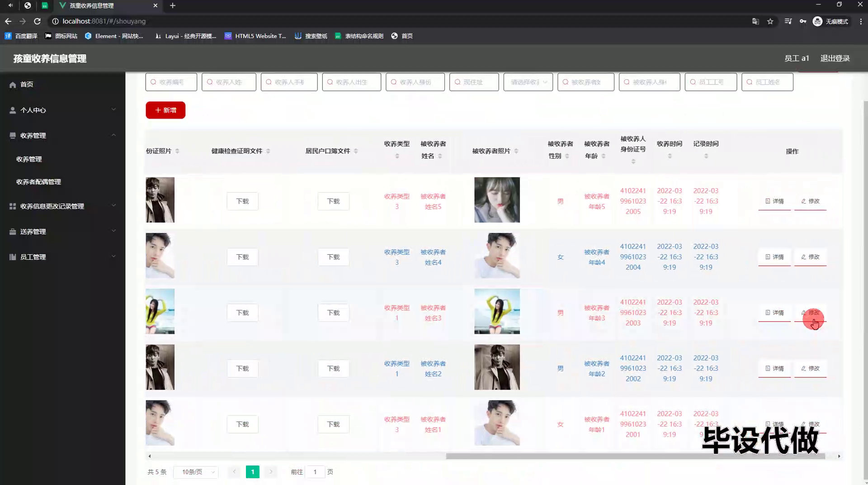Open the 请选择 dropdown in search filters
The image size is (868, 485).
coord(528,82)
